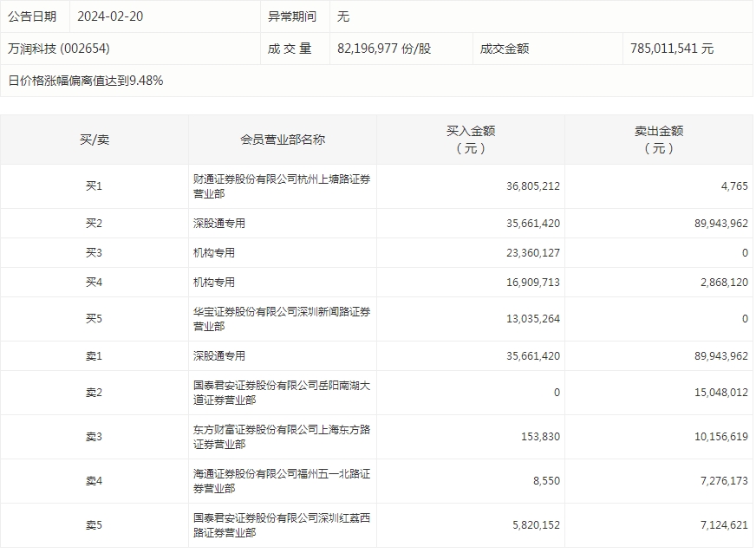Viewport: 756px width, 553px height.
Task: Click 东方财富证券 上海东方路 branch name
Action: point(282,437)
